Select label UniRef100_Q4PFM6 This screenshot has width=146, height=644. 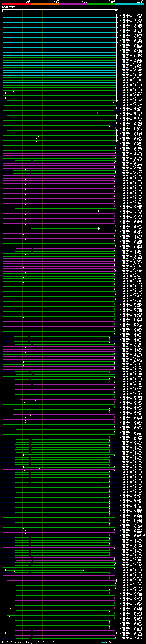point(131,414)
